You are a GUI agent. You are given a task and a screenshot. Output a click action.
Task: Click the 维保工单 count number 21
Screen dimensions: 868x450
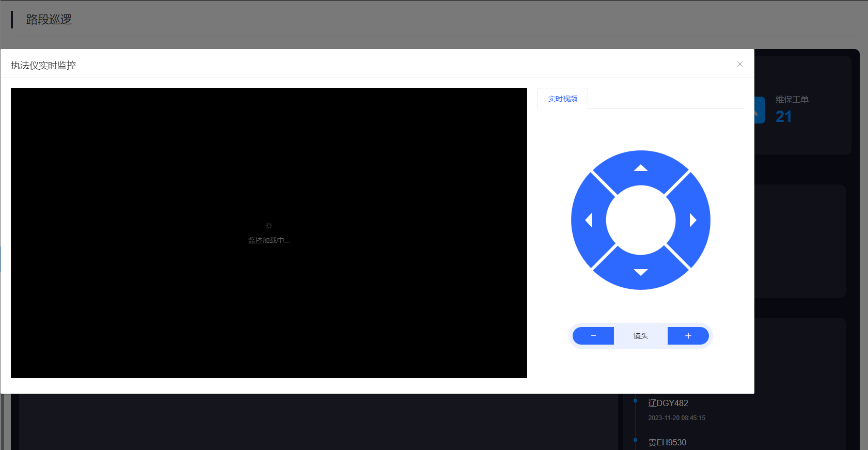[x=783, y=117]
